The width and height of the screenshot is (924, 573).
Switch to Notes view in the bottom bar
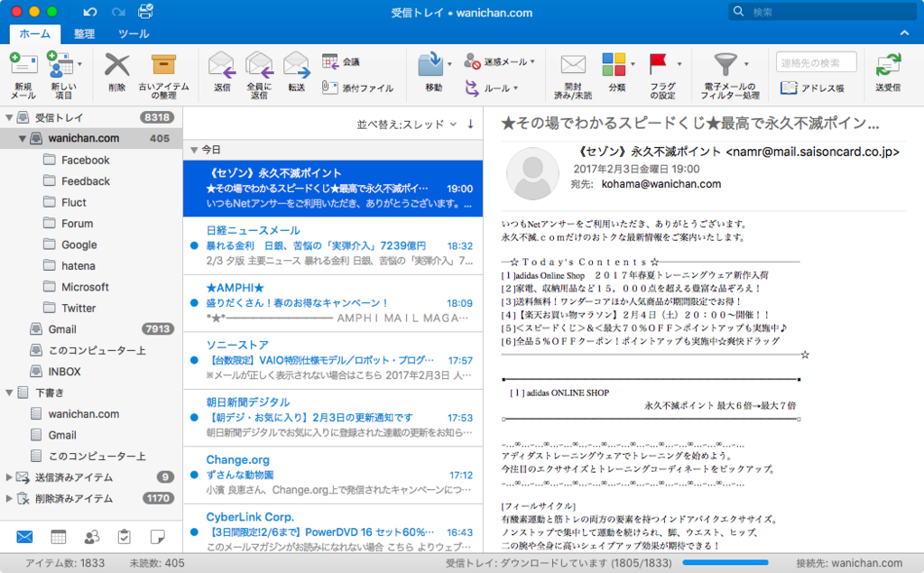pyautogui.click(x=157, y=537)
